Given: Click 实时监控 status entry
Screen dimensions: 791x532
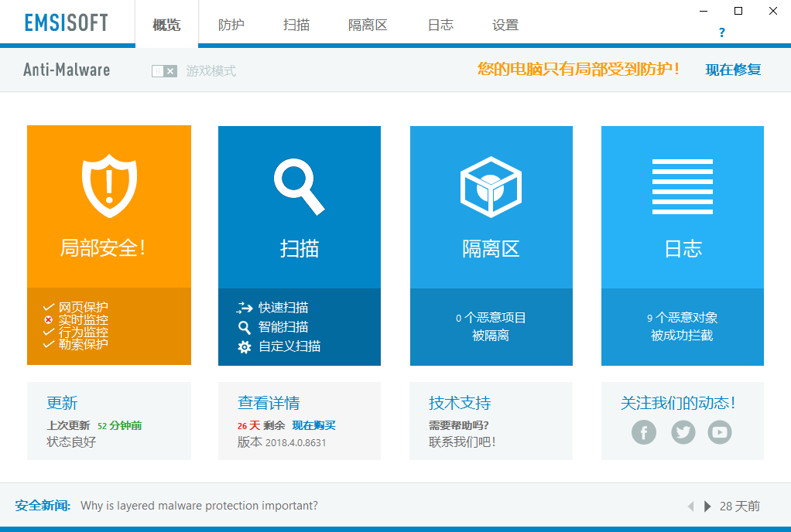Looking at the screenshot, I should [x=76, y=320].
